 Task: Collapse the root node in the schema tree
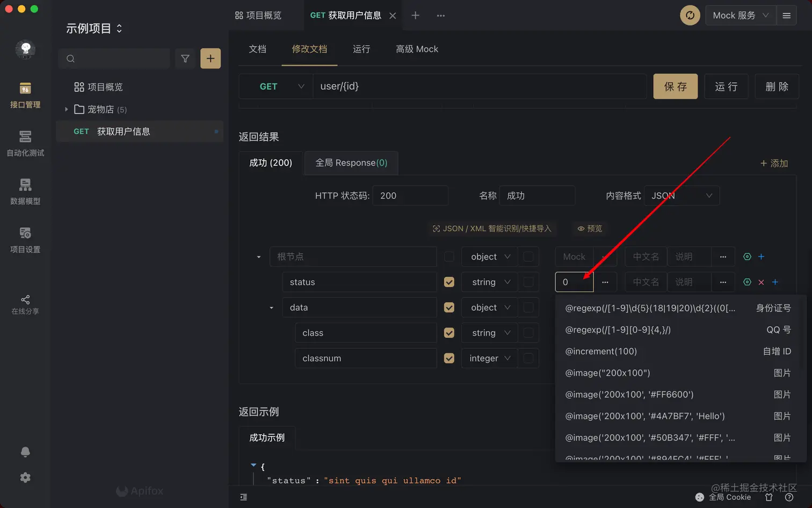click(x=259, y=257)
